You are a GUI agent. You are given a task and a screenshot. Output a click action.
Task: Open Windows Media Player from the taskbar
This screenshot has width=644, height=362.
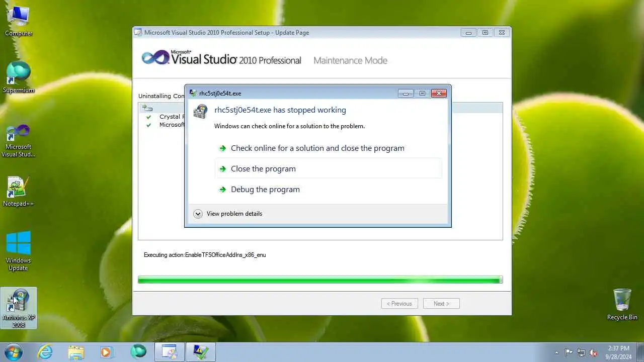click(x=107, y=351)
